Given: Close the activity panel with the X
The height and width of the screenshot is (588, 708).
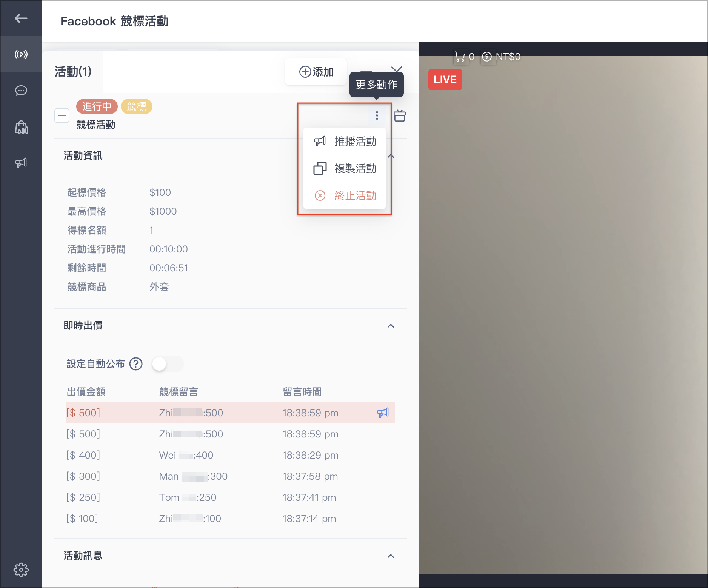Looking at the screenshot, I should pos(396,69).
